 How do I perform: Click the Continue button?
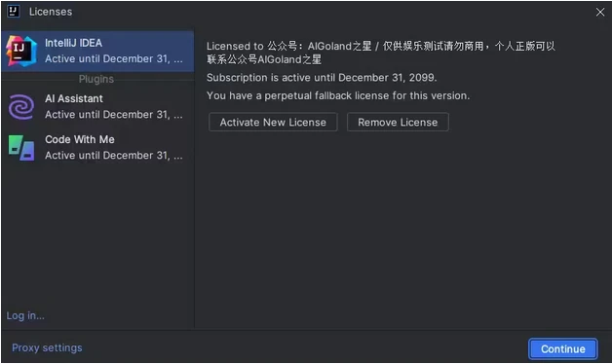[563, 348]
